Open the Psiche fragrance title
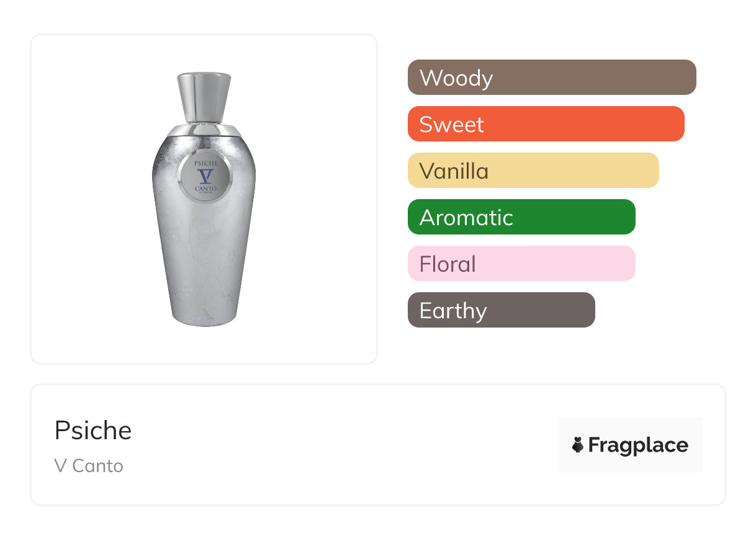The width and height of the screenshot is (756, 536). 93,431
